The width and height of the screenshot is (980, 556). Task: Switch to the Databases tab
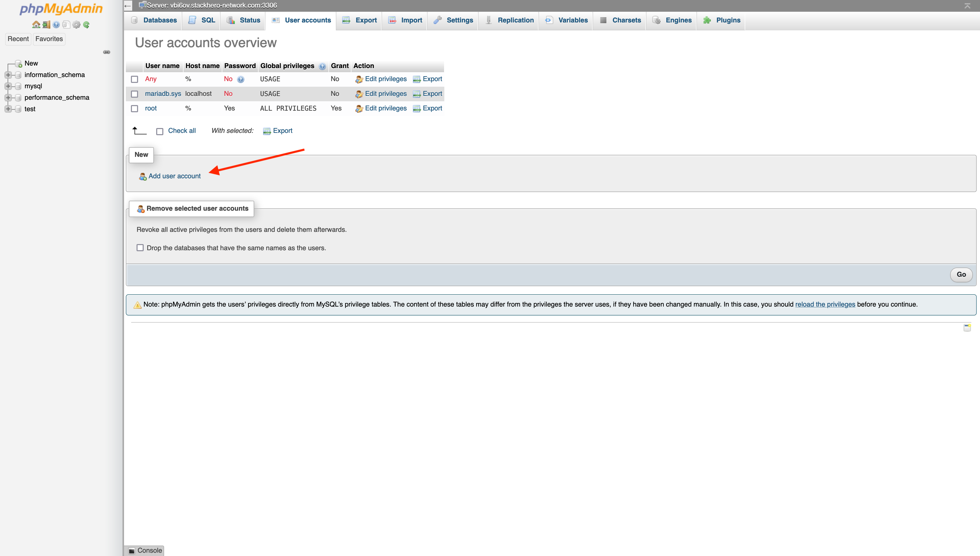(x=160, y=20)
